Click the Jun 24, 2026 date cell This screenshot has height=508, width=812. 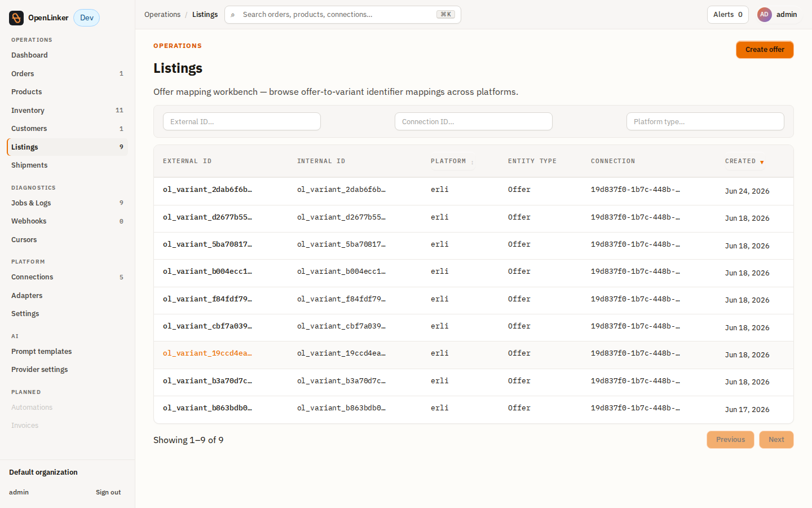(x=747, y=191)
